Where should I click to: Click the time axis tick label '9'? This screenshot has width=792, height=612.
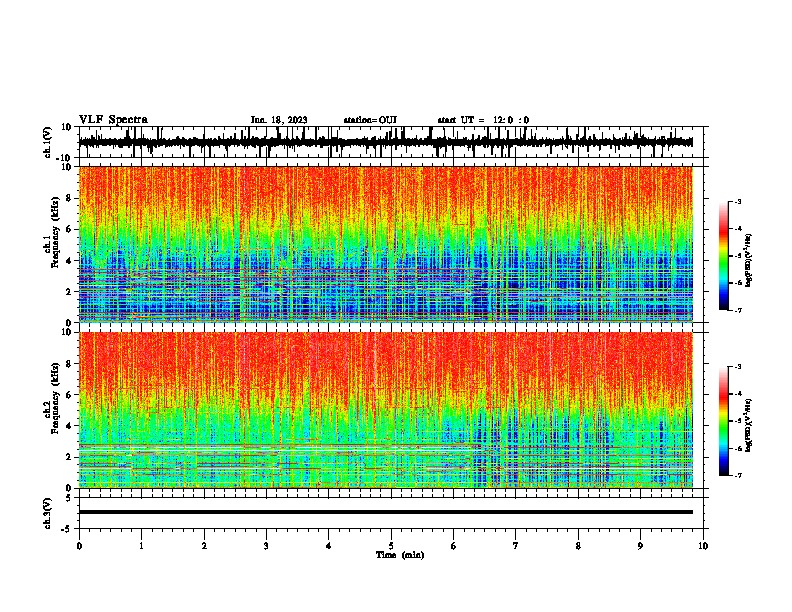click(640, 546)
